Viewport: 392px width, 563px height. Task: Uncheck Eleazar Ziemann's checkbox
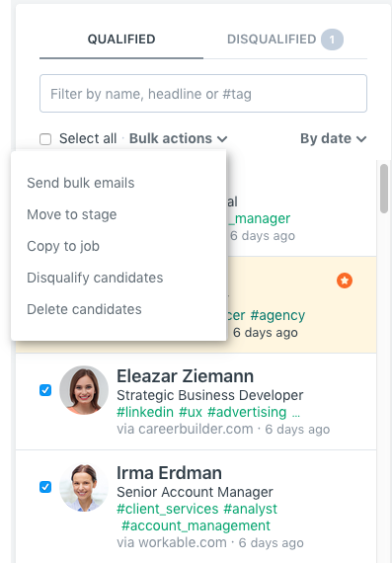(45, 390)
